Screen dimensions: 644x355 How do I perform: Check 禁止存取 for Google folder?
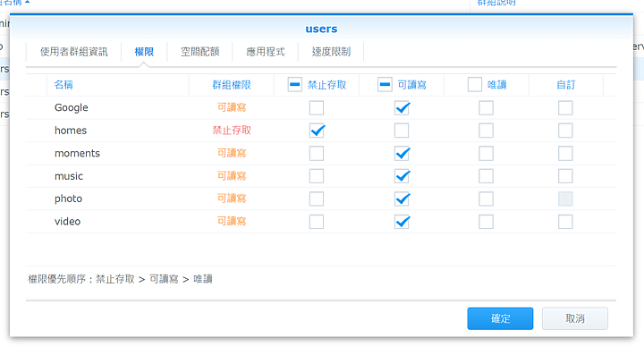pos(317,108)
